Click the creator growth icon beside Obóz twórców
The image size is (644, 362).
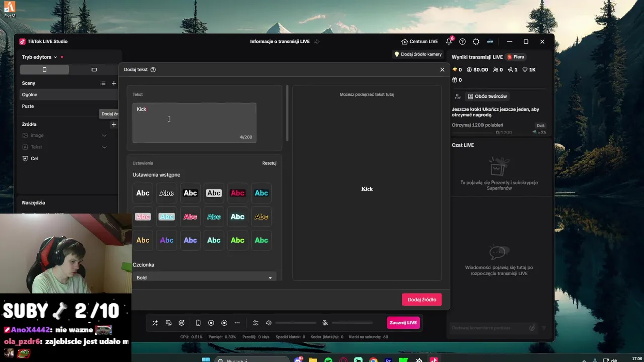pos(457,96)
